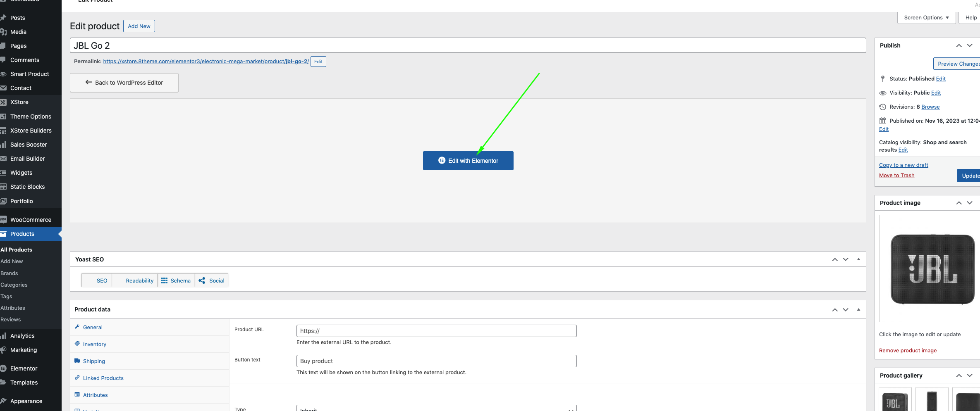
Task: Click Edit with Elementor button
Action: click(468, 161)
